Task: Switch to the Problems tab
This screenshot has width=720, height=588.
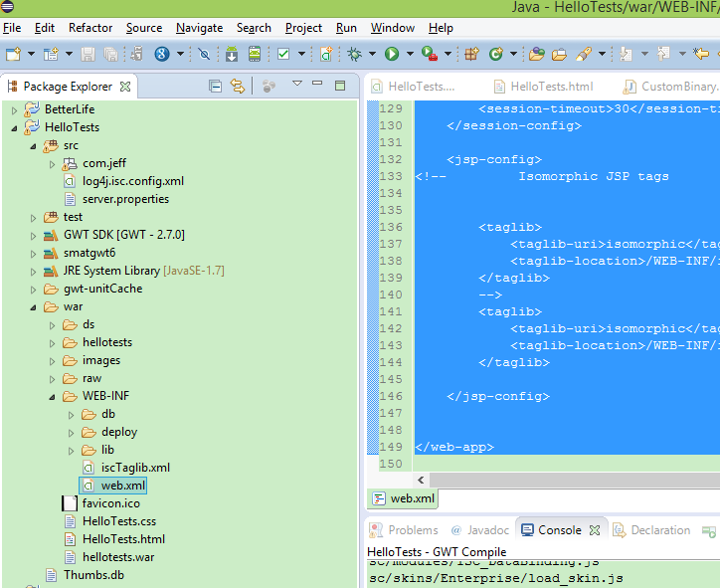Action: tap(412, 530)
